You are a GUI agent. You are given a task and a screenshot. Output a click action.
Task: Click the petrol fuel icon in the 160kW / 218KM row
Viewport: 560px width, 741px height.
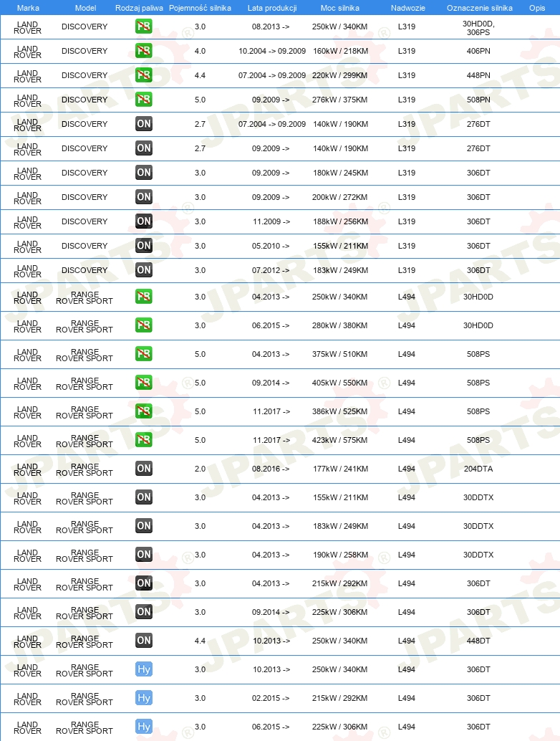click(143, 51)
